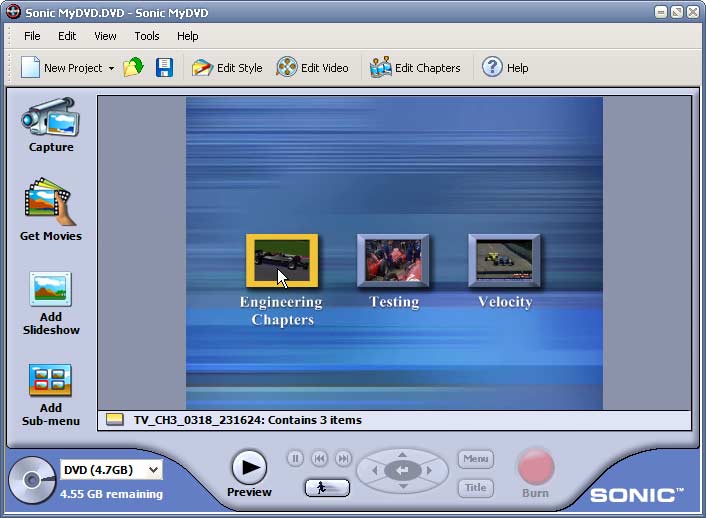706x518 pixels.
Task: Click the Sonic logo at bottom right
Action: point(637,495)
